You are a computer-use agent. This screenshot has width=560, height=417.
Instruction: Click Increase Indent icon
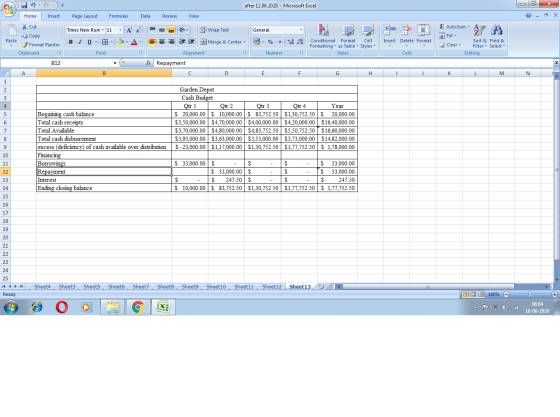tap(191, 42)
